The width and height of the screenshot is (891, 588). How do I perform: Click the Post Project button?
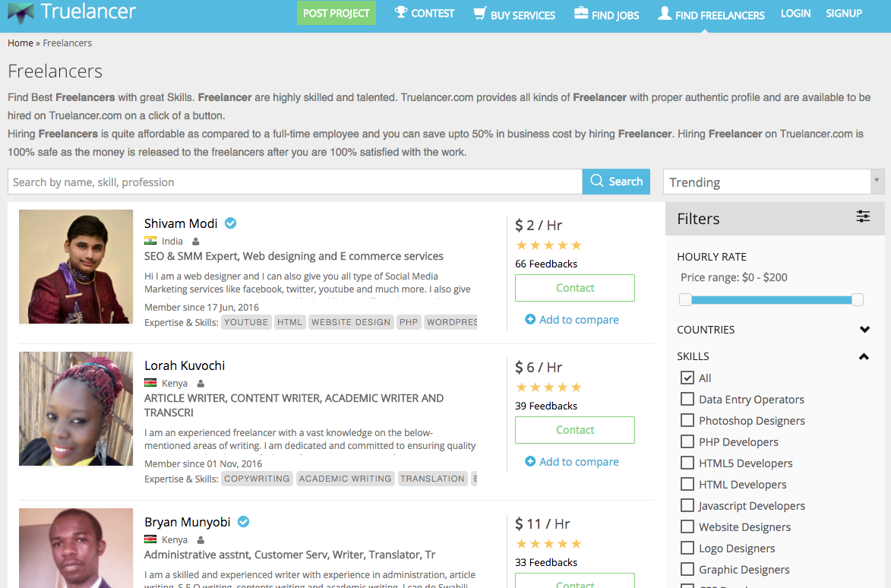tap(336, 13)
